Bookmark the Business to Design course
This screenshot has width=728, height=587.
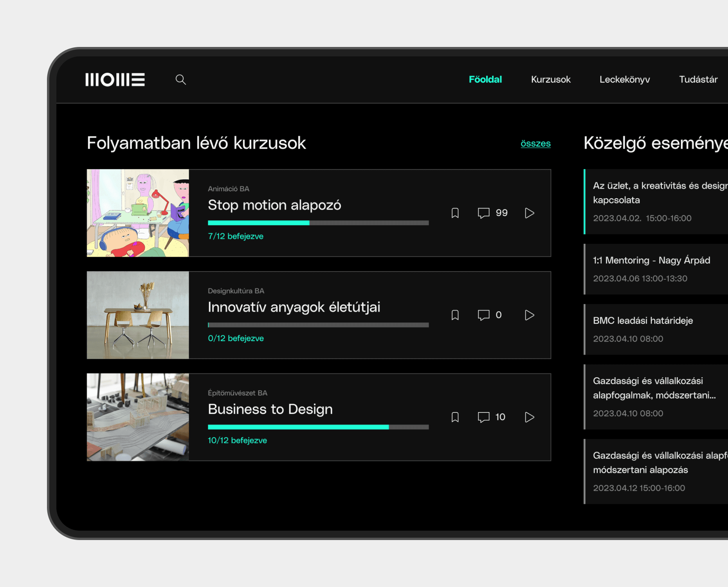point(455,417)
